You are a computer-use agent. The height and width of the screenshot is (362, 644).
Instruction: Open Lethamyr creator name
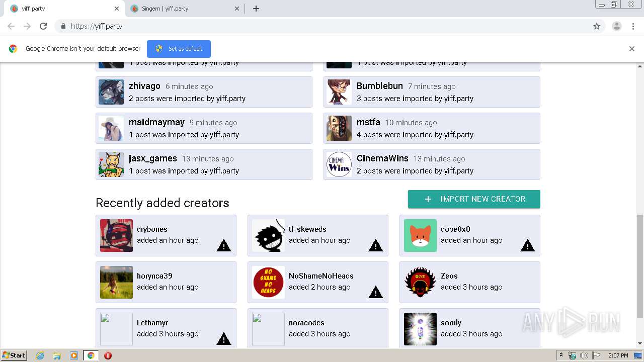[x=152, y=323]
